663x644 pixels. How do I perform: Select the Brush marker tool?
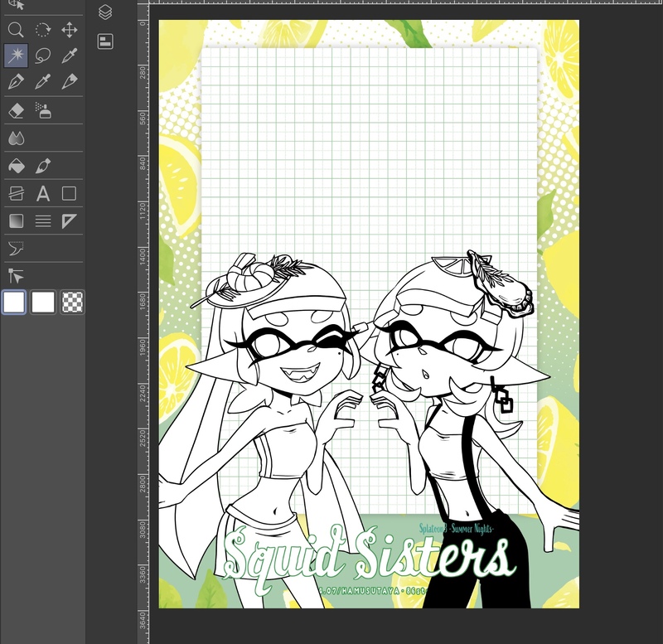click(x=70, y=81)
